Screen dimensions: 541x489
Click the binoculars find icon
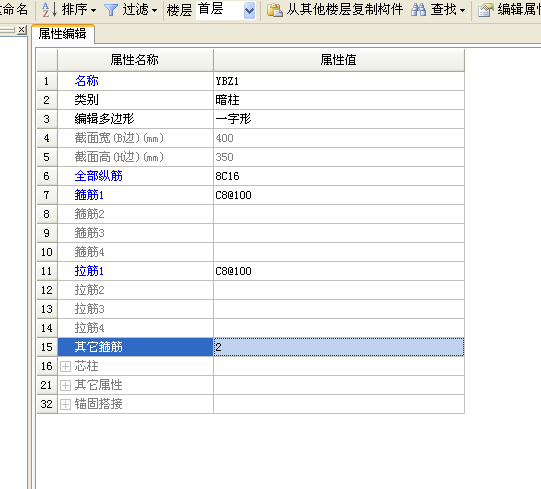(418, 10)
